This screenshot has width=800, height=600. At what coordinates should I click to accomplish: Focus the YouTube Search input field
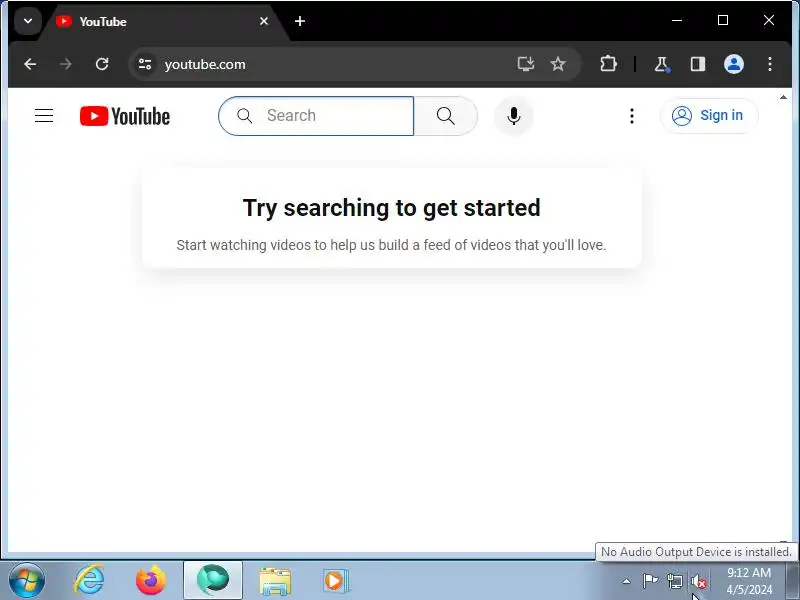click(316, 116)
